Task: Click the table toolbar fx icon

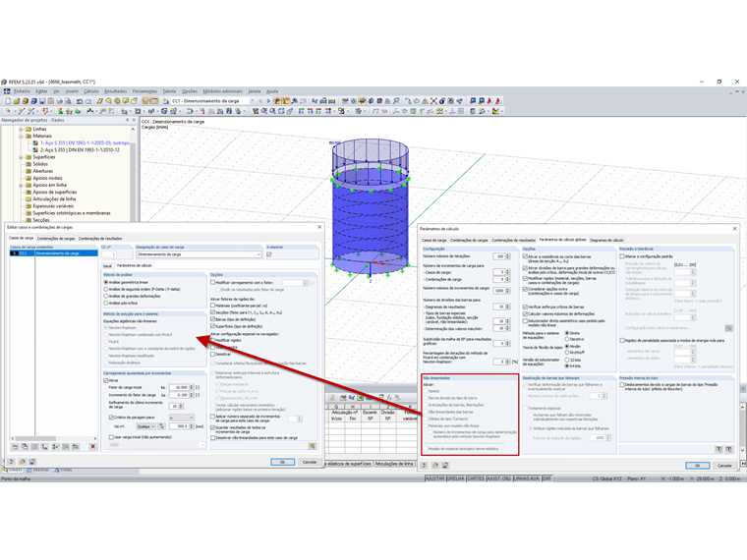Action: click(x=389, y=397)
